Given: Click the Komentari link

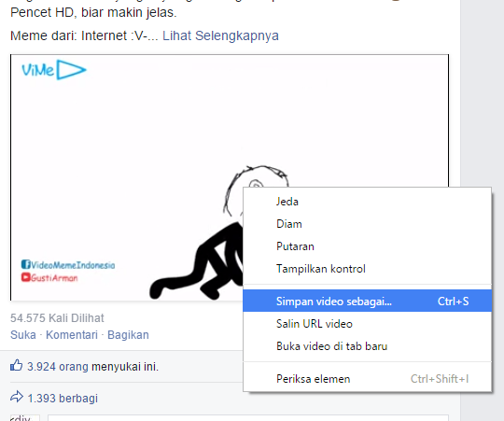Looking at the screenshot, I should point(72,335).
